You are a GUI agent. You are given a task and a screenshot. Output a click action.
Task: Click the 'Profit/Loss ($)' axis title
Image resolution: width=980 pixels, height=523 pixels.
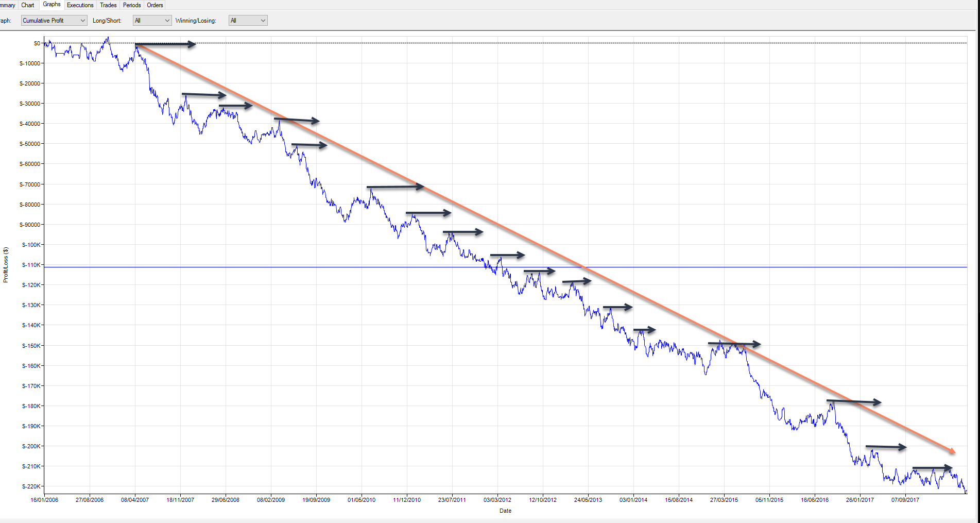click(6, 265)
